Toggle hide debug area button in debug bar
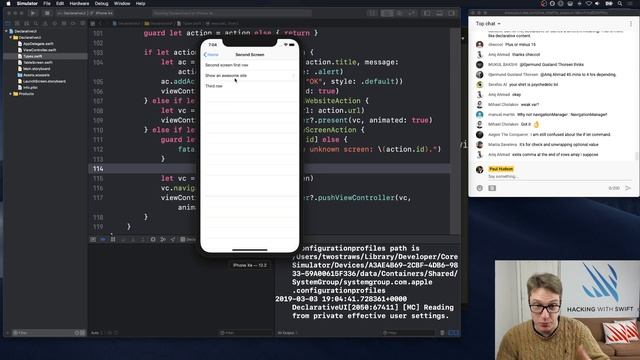Image resolution: width=640 pixels, height=360 pixels. [93, 239]
